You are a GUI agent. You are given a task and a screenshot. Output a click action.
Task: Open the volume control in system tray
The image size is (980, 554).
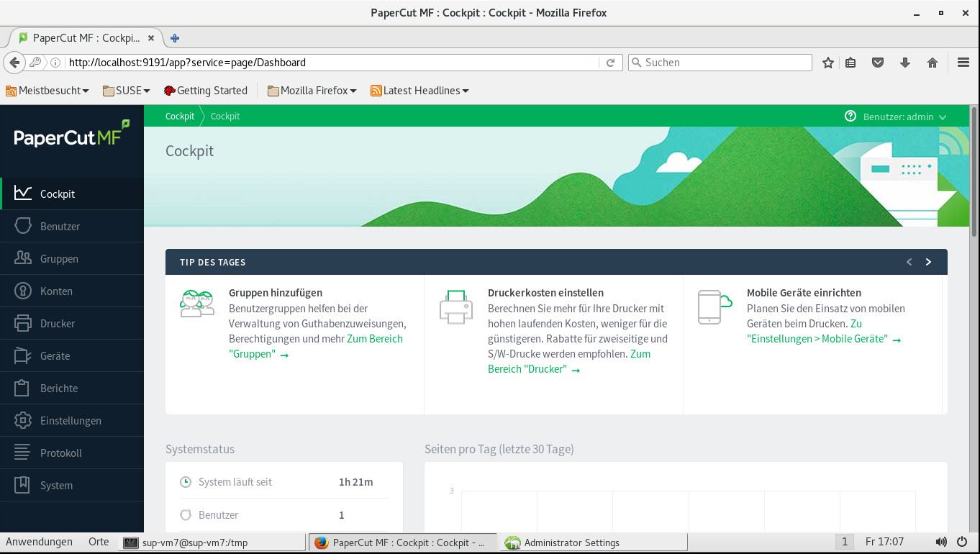pos(941,542)
